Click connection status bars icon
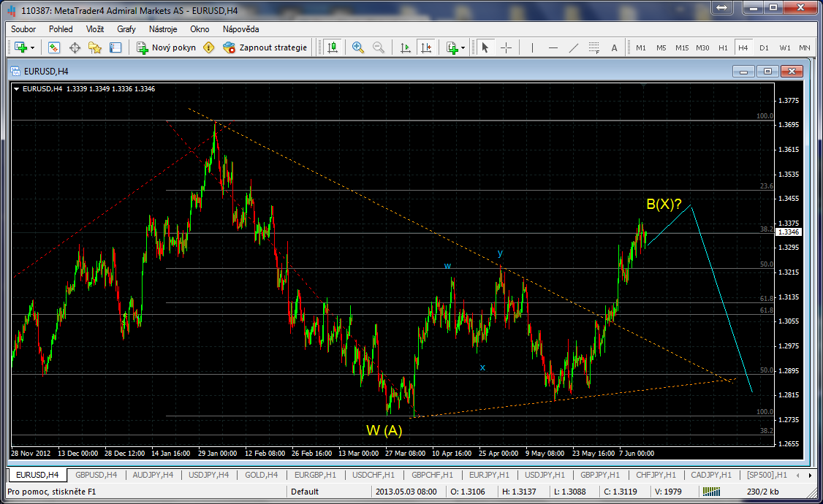This screenshot has width=823, height=504. coord(711,492)
